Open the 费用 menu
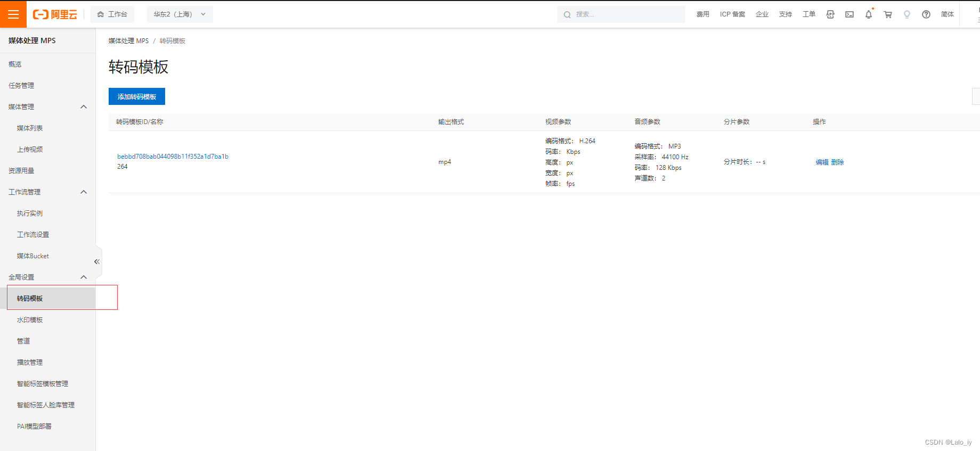Viewport: 980px width, 451px height. click(x=703, y=14)
